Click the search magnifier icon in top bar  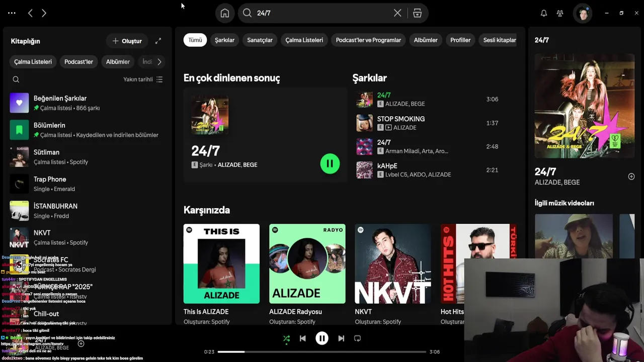[247, 13]
